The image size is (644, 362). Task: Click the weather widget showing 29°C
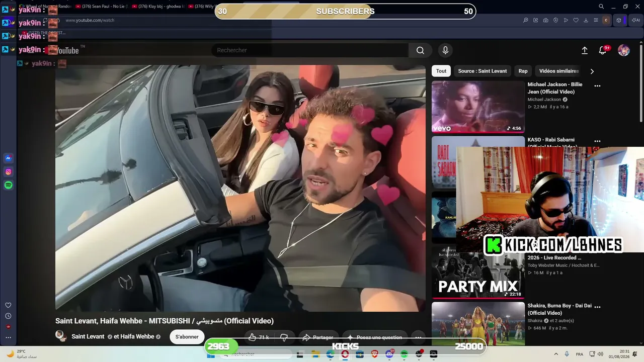pos(23,354)
